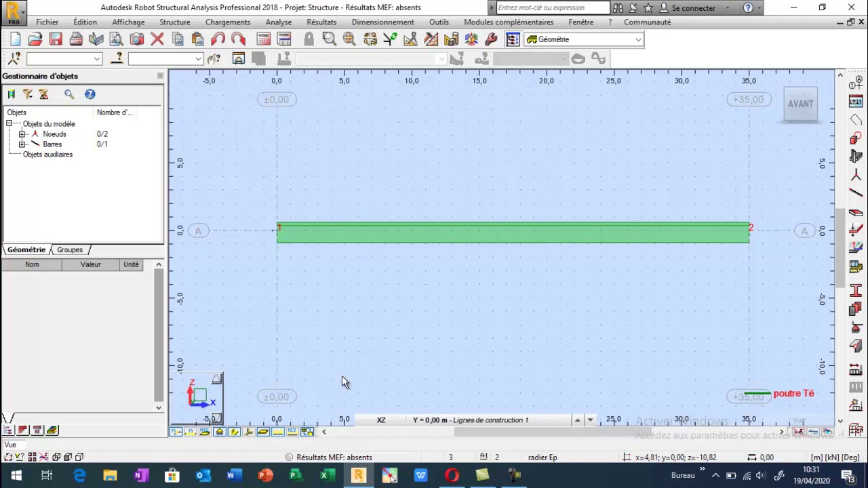
Task: Open Word from the Windows taskbar
Action: [233, 476]
